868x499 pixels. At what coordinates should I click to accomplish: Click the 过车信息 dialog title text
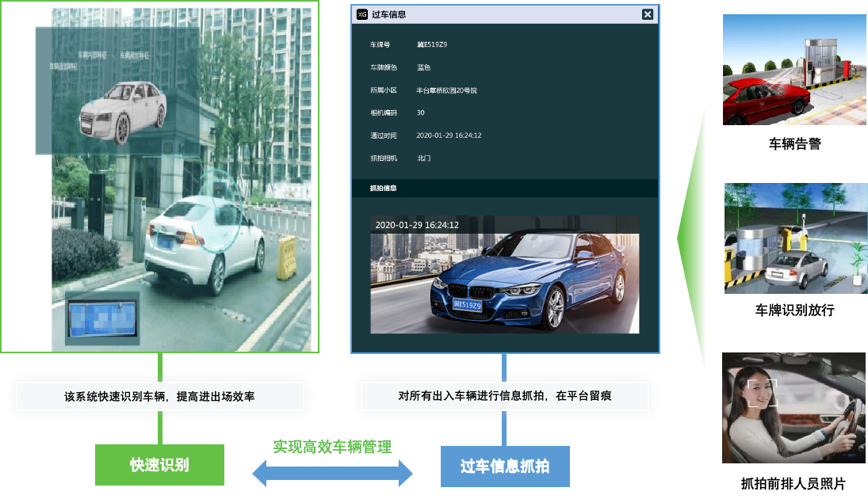click(x=388, y=14)
